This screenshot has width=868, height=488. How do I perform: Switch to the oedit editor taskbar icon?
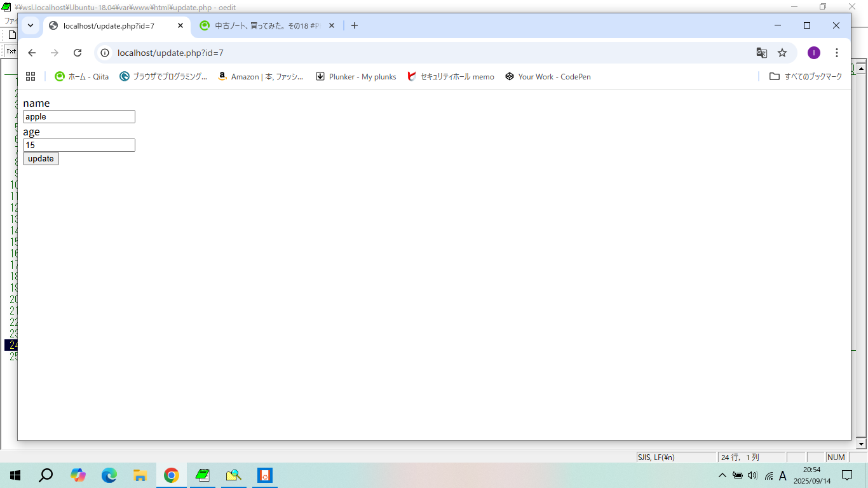tap(203, 475)
